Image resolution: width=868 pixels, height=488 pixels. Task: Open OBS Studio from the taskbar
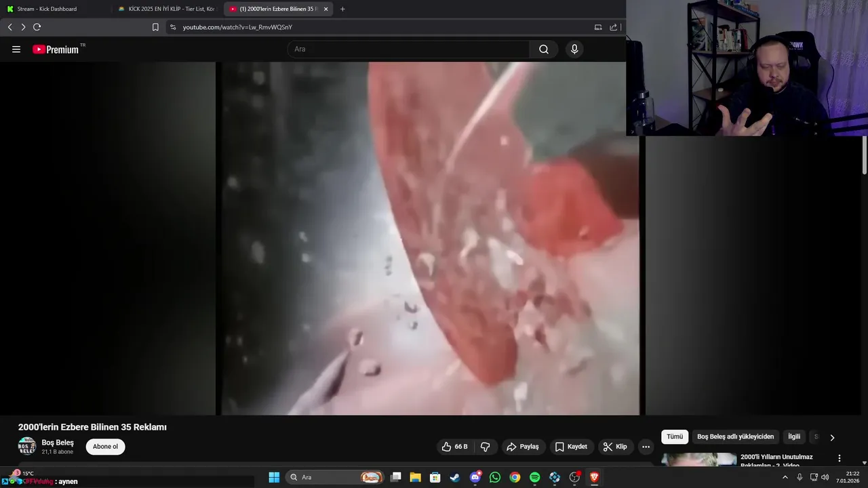click(x=574, y=477)
